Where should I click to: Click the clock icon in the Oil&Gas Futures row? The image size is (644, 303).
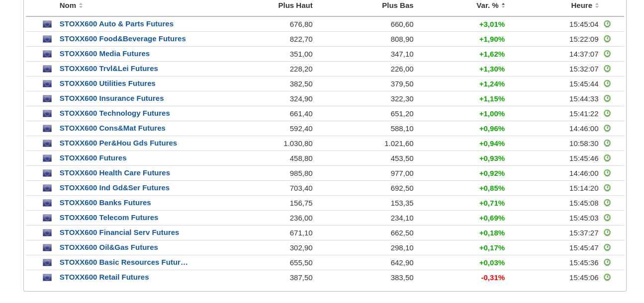tap(607, 247)
